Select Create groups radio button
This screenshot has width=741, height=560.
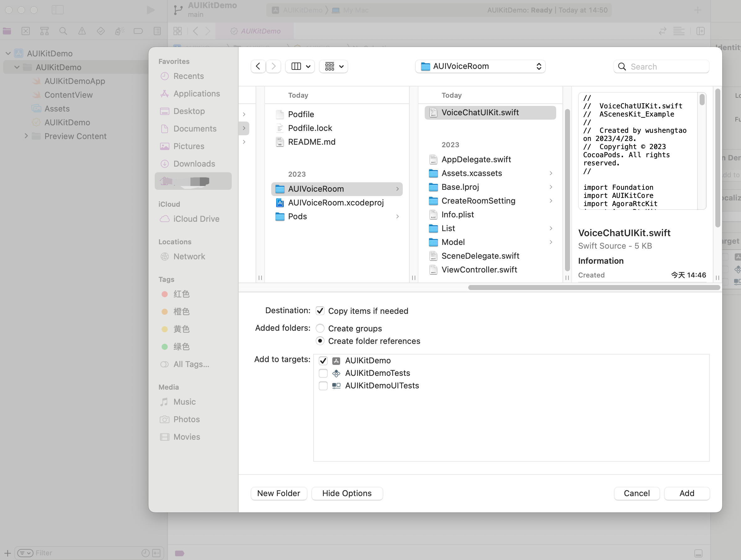point(320,328)
